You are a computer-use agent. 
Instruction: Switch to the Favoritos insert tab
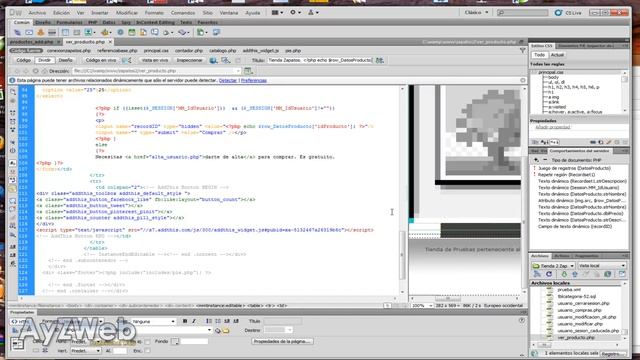tap(207, 22)
